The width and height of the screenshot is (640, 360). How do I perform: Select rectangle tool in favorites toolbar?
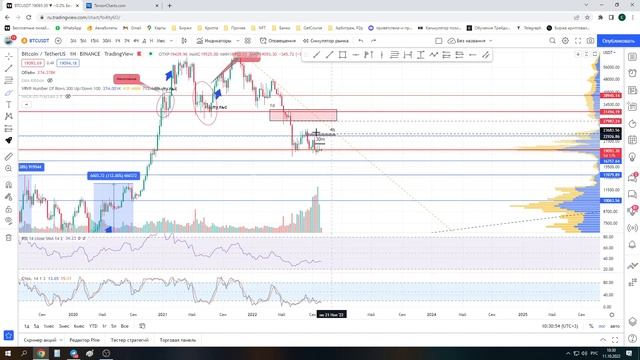click(x=342, y=55)
